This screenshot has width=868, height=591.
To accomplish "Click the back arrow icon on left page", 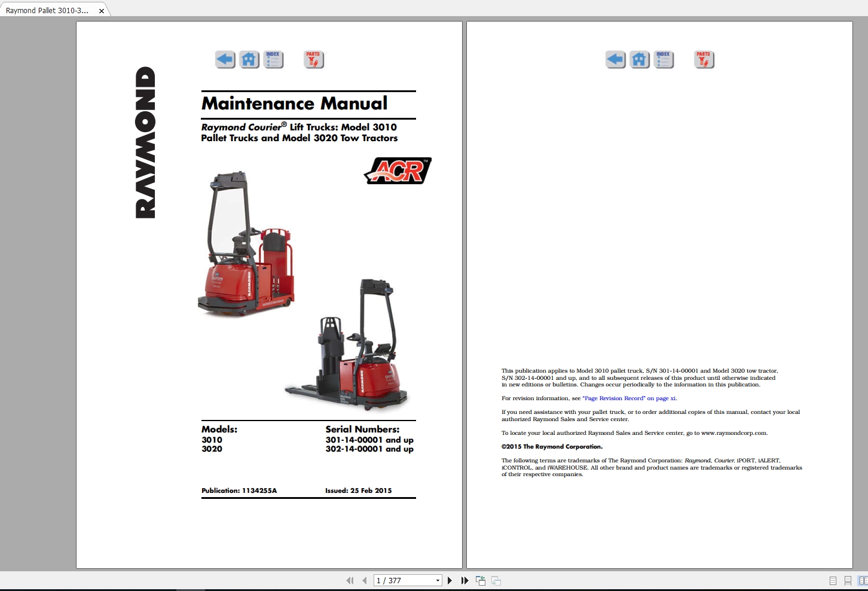I will 225,59.
